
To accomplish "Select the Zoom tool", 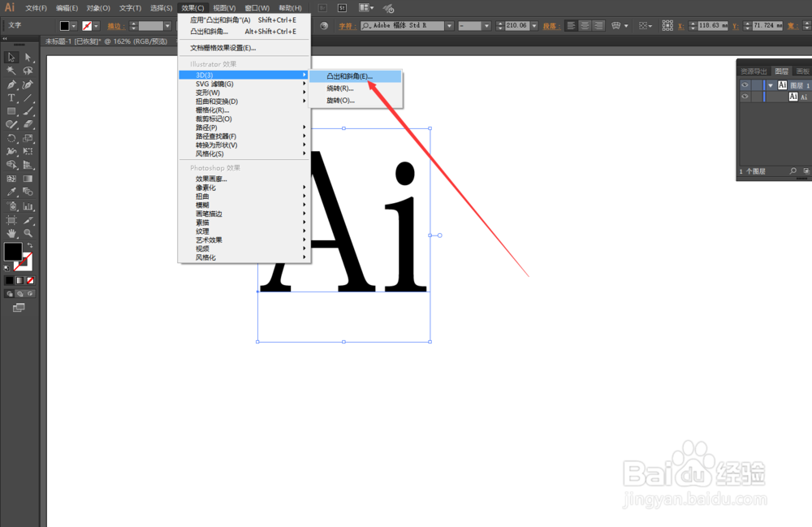I will coord(28,234).
